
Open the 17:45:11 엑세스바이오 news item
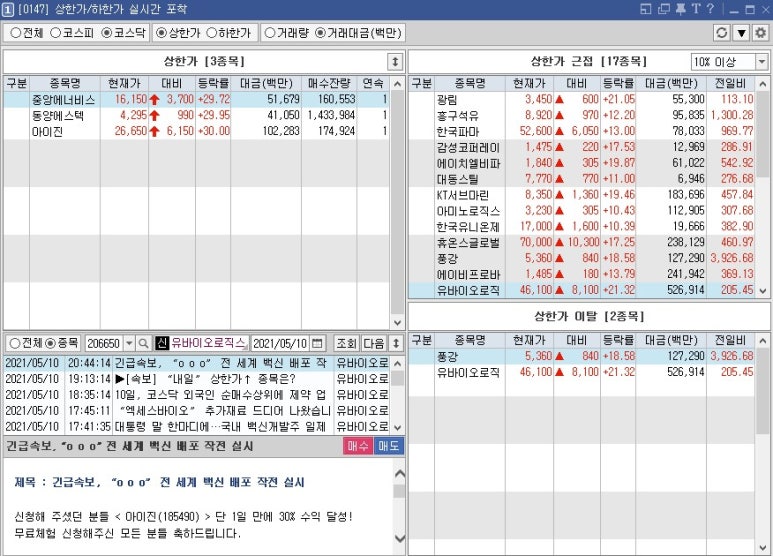click(197, 411)
